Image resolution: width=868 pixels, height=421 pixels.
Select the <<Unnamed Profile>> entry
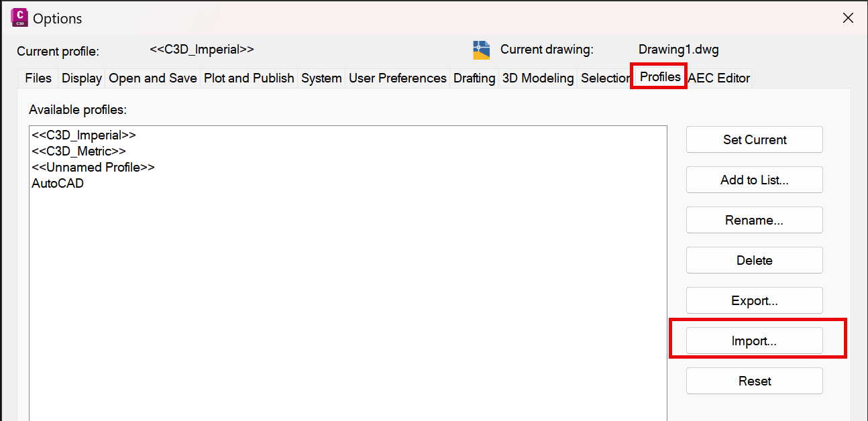tap(93, 167)
